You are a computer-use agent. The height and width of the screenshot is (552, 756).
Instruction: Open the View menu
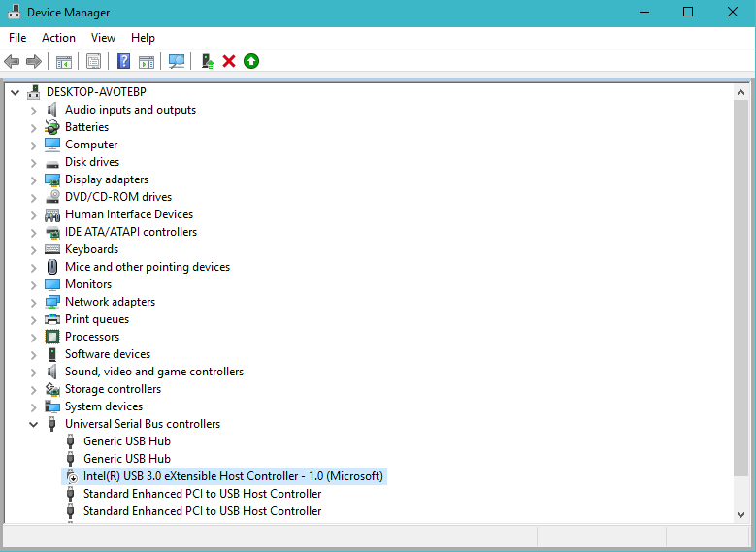tap(103, 38)
